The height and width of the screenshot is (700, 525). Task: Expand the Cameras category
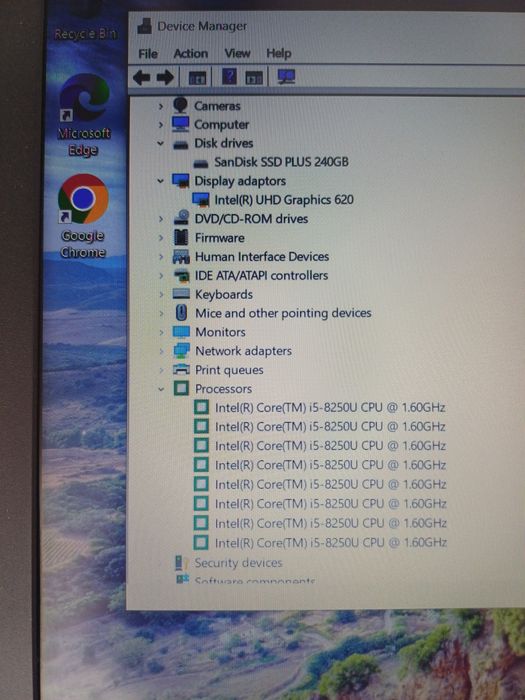click(161, 106)
